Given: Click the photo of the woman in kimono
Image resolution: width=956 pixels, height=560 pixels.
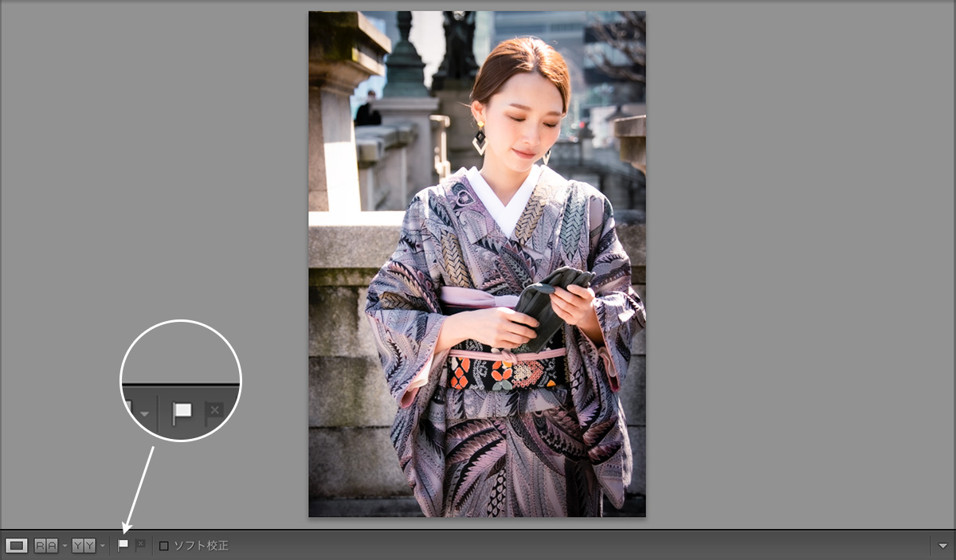Looking at the screenshot, I should [476, 263].
